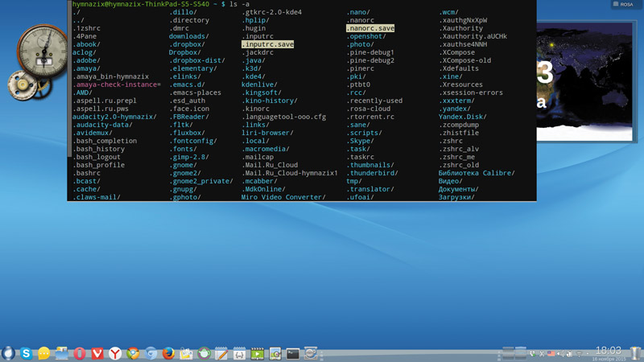Click the Загрузки/ directory entry
The image size is (644, 362).
point(456,197)
